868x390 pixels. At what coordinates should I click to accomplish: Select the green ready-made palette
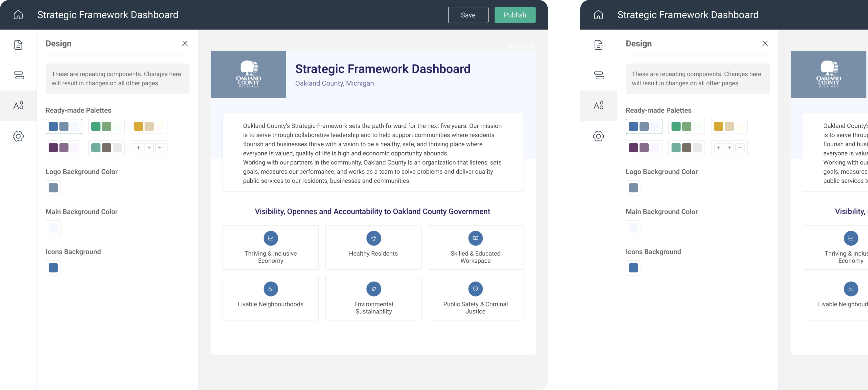pyautogui.click(x=106, y=126)
